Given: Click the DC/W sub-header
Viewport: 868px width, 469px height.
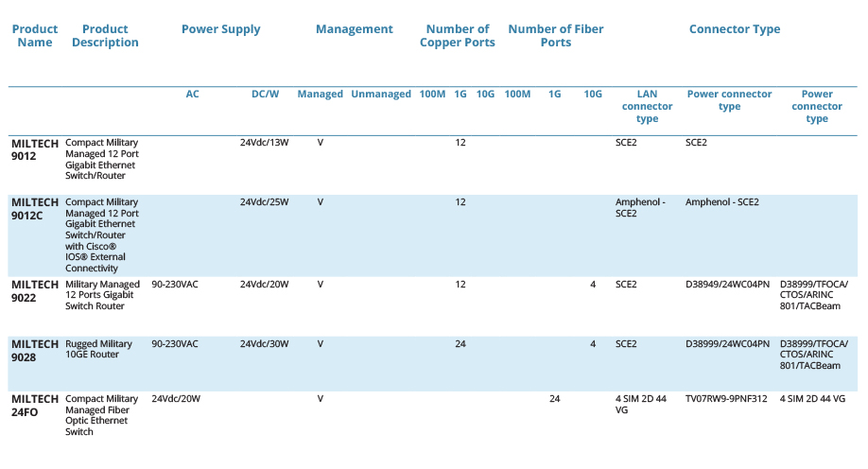Looking at the screenshot, I should click(265, 95).
